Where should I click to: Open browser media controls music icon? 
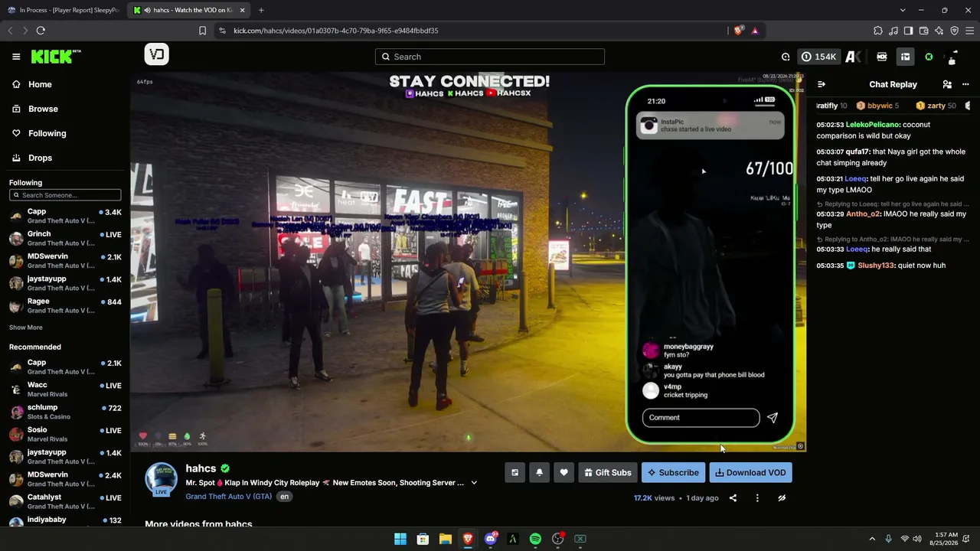point(893,31)
